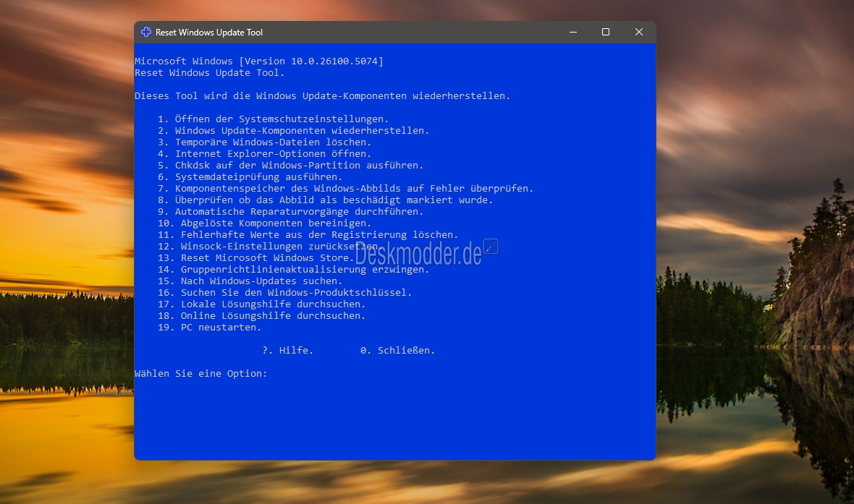Click the '0. Schließen.' entry
The width and height of the screenshot is (854, 504).
click(397, 351)
